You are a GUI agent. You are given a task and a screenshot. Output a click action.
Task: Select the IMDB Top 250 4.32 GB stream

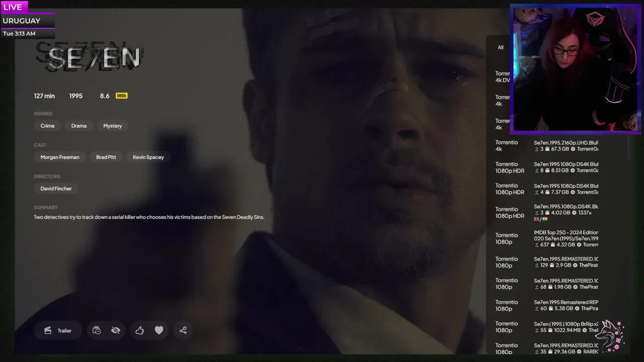point(547,238)
